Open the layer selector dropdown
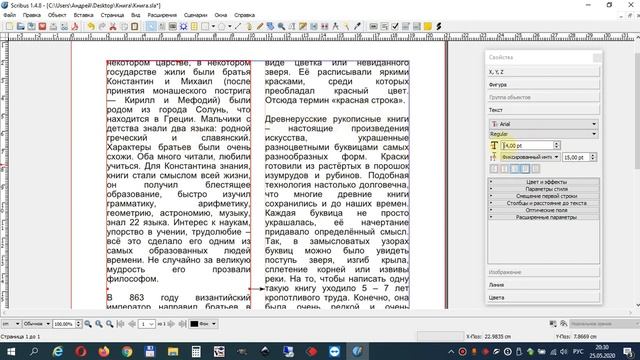Screen dimensions: 640x360 click(203, 324)
